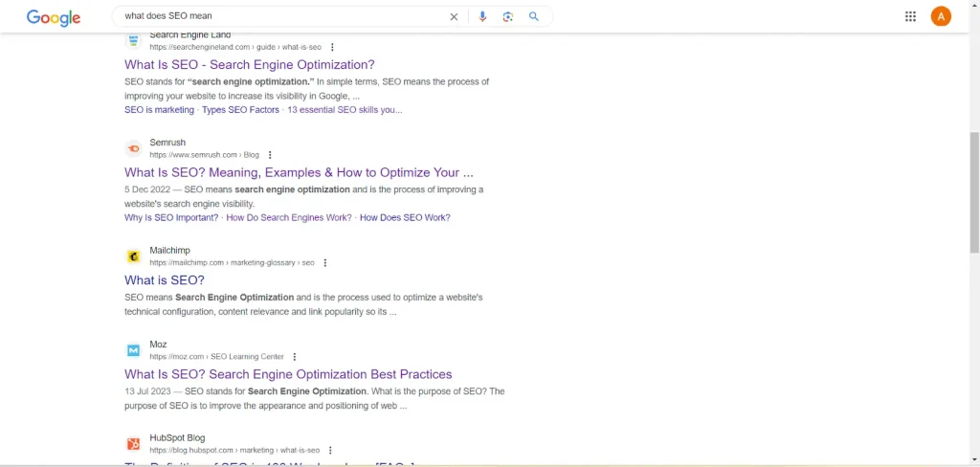This screenshot has width=980, height=467.
Task: Click the Moz favicon
Action: (x=133, y=350)
